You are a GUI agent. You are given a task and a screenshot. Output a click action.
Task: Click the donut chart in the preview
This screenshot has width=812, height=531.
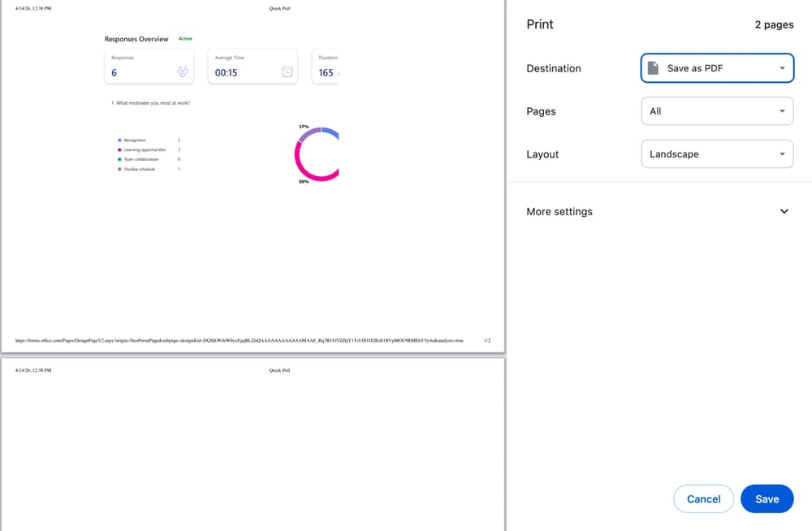317,154
